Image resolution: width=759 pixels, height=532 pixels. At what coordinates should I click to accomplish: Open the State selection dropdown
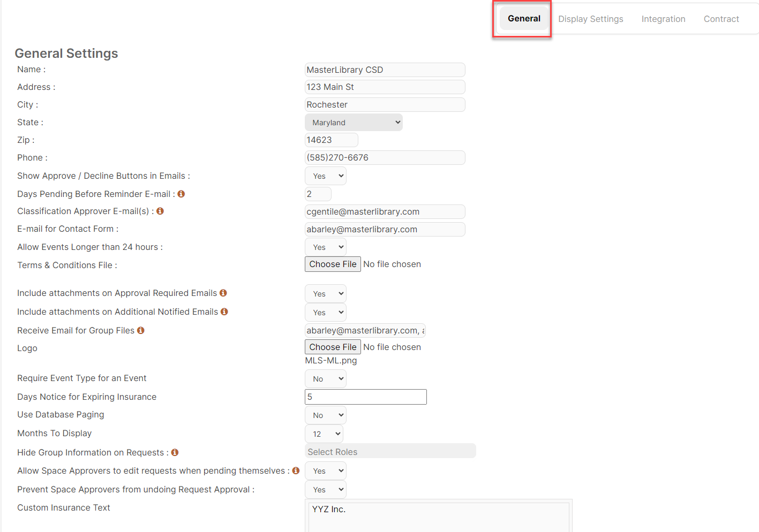354,122
